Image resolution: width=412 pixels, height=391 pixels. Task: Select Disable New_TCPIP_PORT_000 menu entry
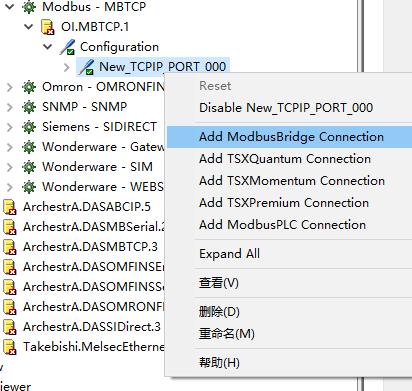click(x=286, y=108)
